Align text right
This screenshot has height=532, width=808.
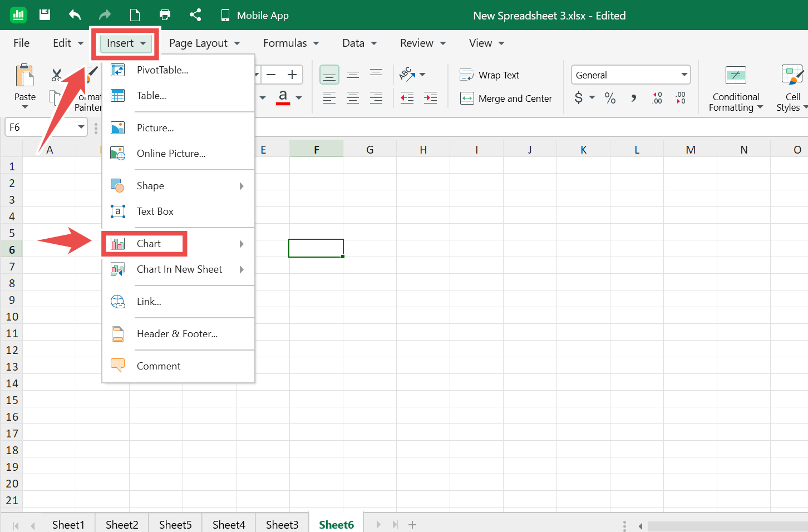pyautogui.click(x=376, y=98)
